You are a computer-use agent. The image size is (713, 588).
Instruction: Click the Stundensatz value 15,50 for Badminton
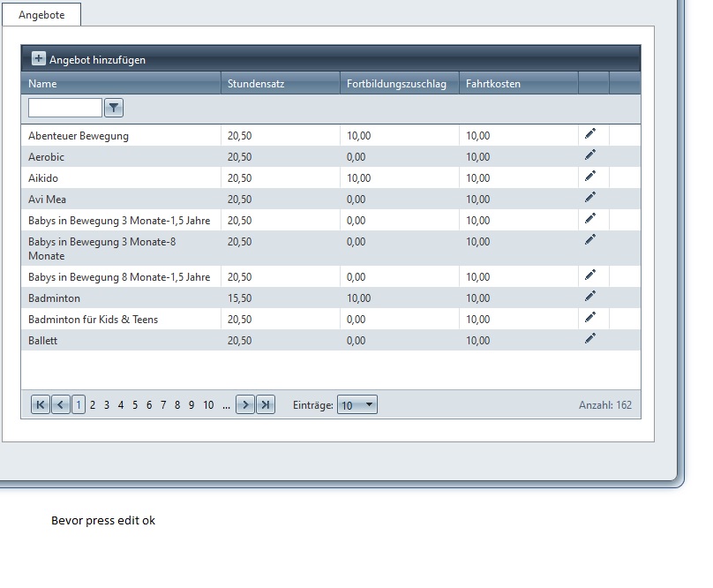coord(240,298)
